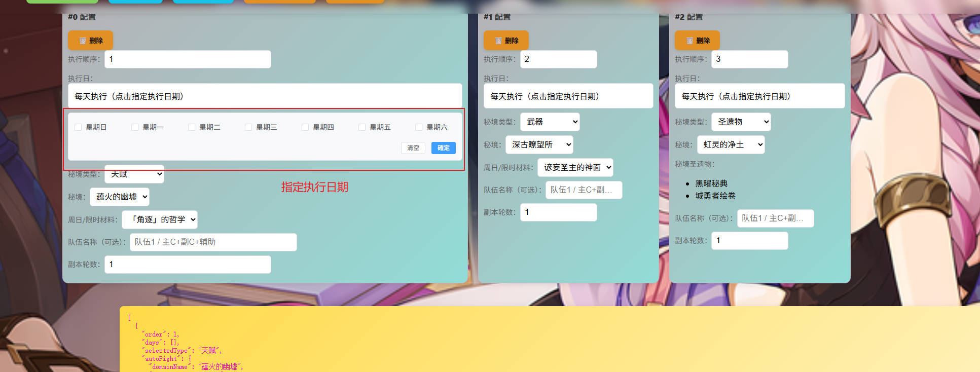
Task: Click the trash icon in #2 配置 delete button
Action: pos(689,41)
